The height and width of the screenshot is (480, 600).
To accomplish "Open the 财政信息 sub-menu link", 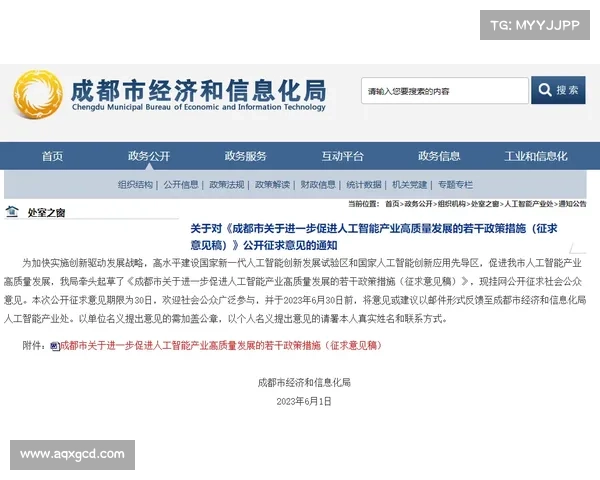I will [318, 185].
